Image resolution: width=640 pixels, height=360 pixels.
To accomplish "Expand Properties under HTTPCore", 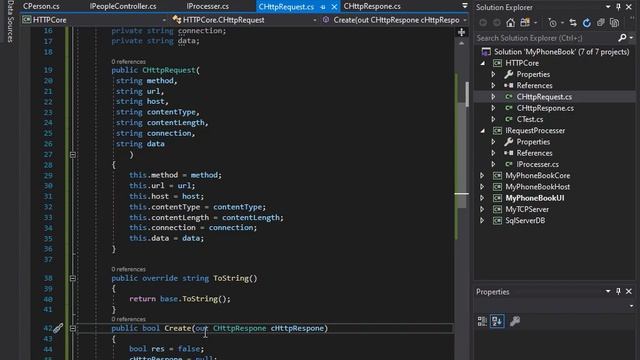I will [x=493, y=74].
